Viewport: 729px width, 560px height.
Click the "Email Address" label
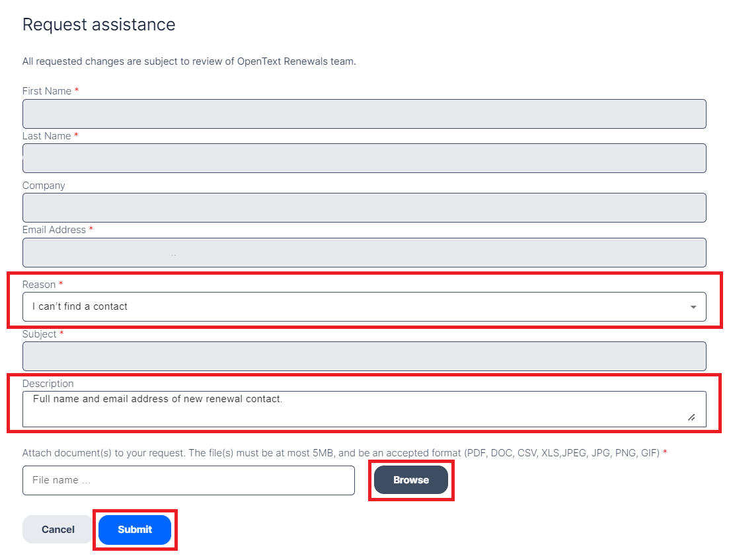54,230
